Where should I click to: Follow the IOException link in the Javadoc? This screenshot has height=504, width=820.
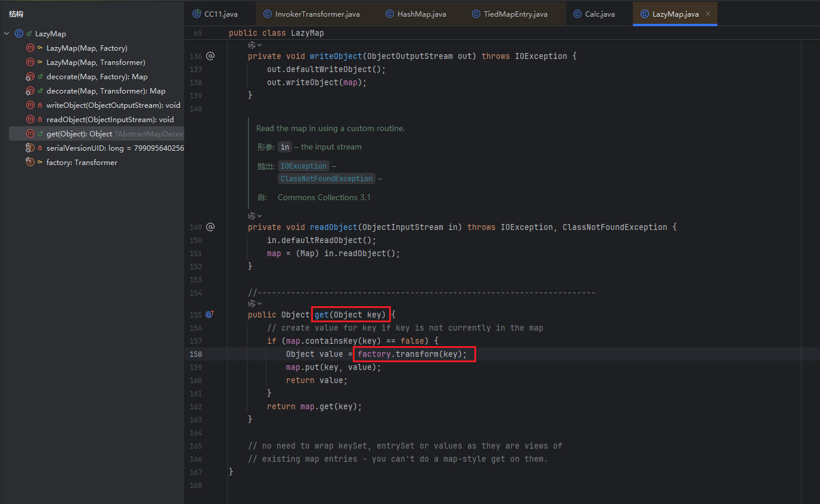(x=303, y=166)
